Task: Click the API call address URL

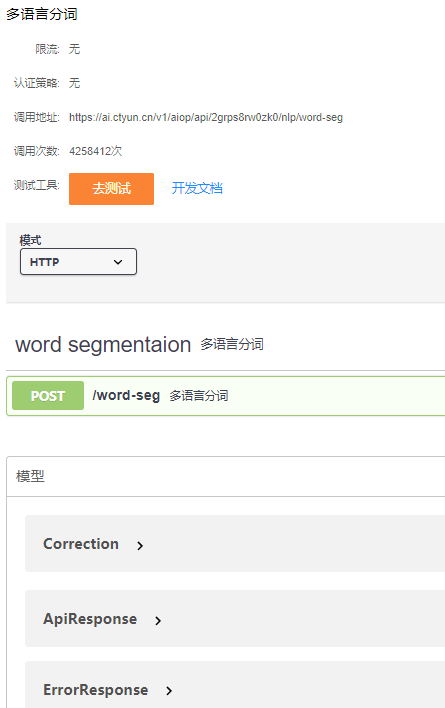Action: click(x=206, y=117)
